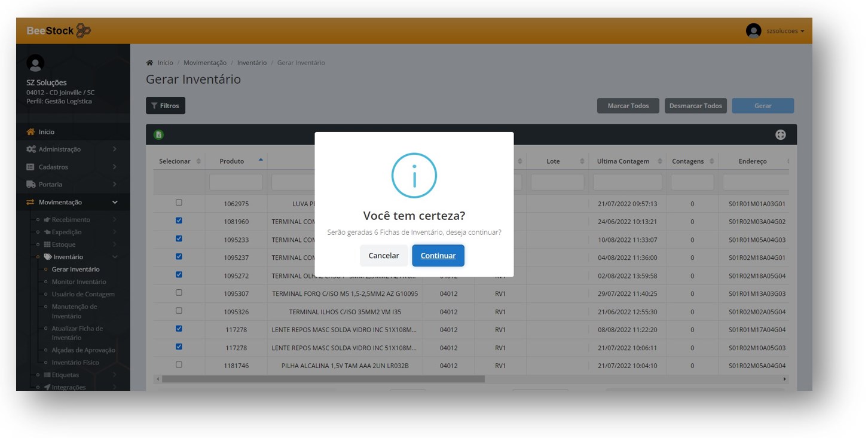Toggle checkbox for product 1062975
868x438 pixels.
tap(179, 203)
